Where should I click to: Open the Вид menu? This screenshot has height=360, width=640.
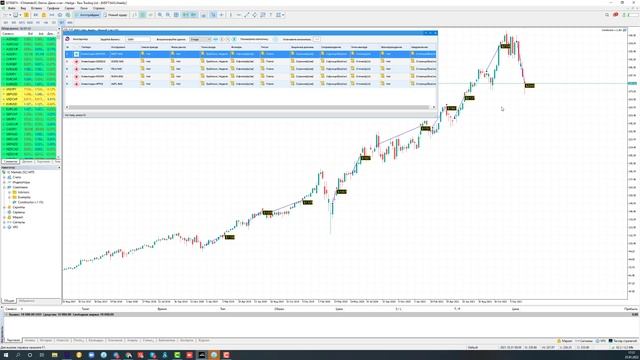(x=23, y=8)
